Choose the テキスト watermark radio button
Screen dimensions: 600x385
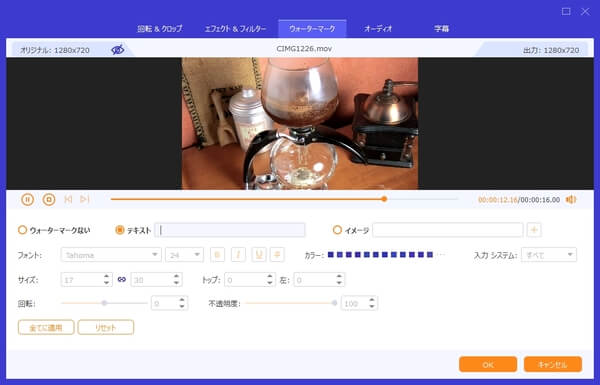click(120, 230)
